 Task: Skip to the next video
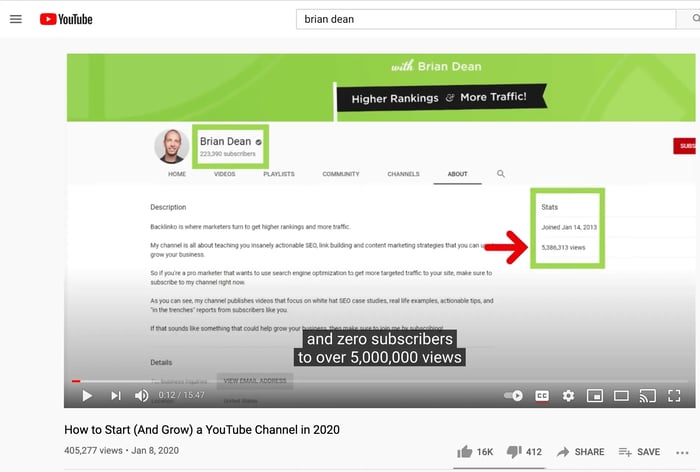pos(115,396)
